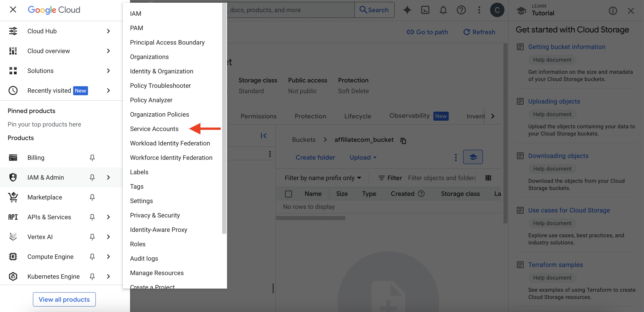The height and width of the screenshot is (312, 644).
Task: Toggle pin for IAM & Admin
Action: pyautogui.click(x=92, y=177)
